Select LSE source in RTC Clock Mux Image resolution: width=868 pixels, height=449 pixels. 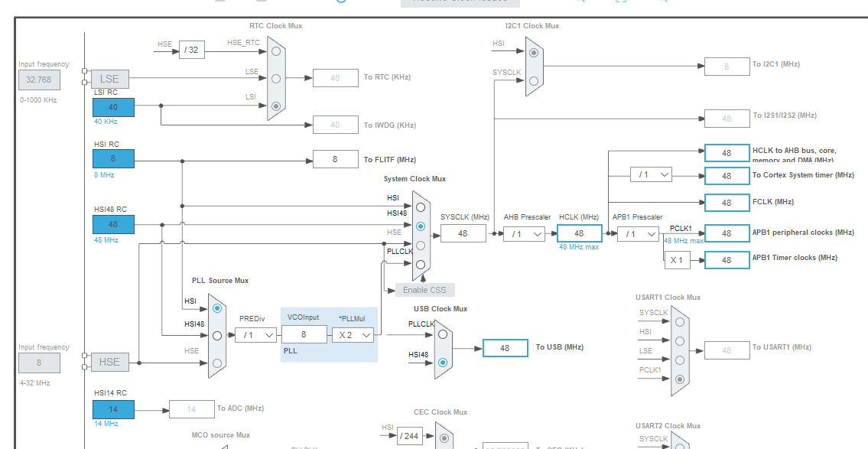[276, 76]
